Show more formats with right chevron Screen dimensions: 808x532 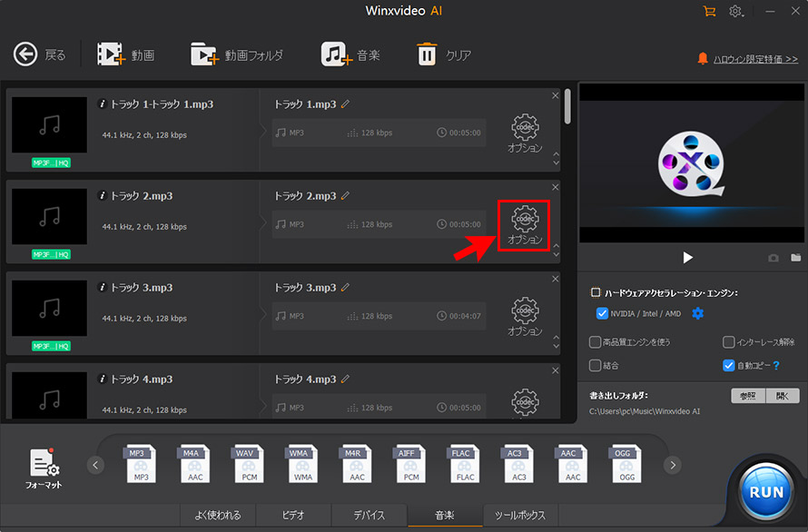(x=673, y=465)
